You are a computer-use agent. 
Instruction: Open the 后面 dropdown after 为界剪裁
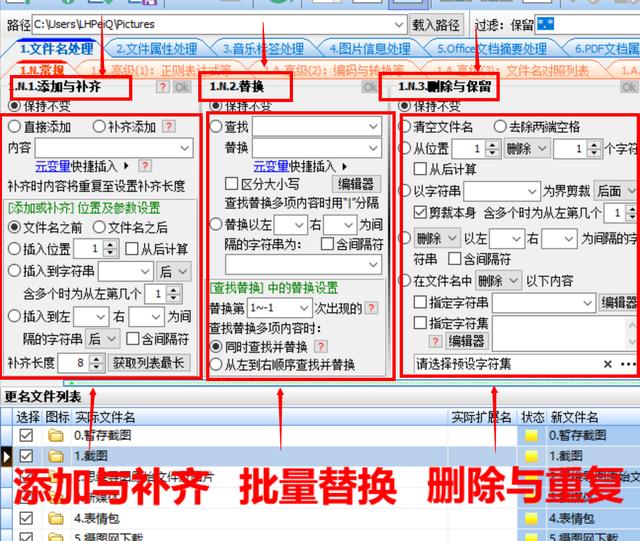click(x=616, y=191)
